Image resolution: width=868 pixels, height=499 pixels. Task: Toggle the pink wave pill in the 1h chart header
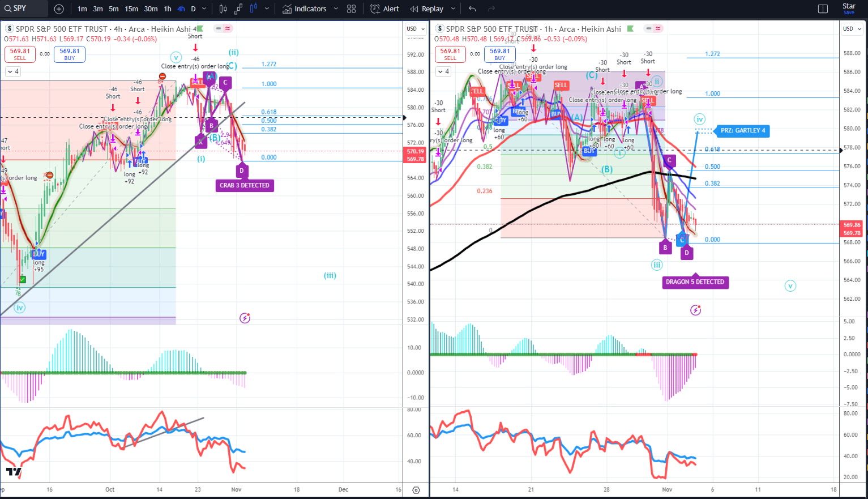point(657,28)
